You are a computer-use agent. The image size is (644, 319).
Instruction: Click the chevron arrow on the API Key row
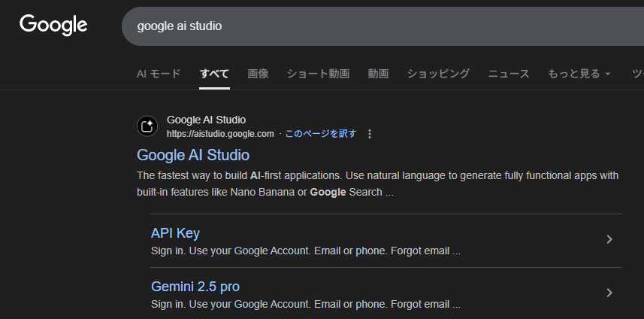(609, 240)
